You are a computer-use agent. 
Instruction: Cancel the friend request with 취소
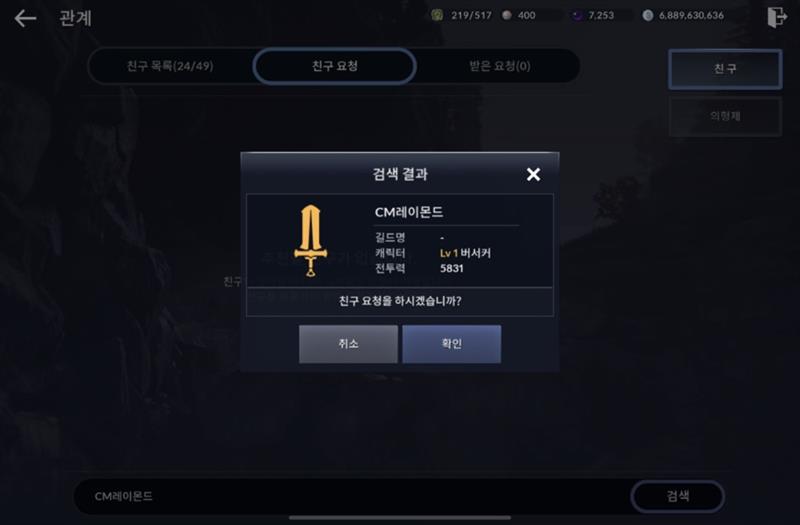pyautogui.click(x=348, y=344)
